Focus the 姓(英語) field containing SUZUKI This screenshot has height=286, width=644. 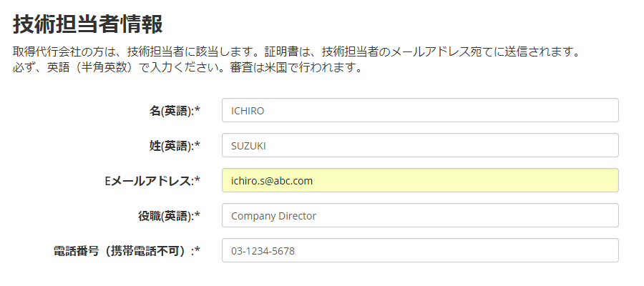tap(420, 146)
